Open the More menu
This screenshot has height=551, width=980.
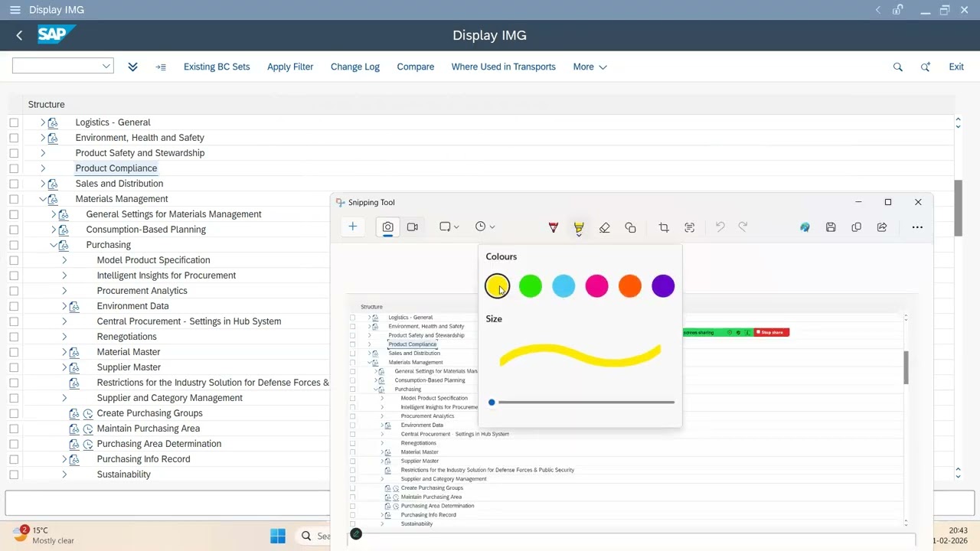tap(590, 67)
